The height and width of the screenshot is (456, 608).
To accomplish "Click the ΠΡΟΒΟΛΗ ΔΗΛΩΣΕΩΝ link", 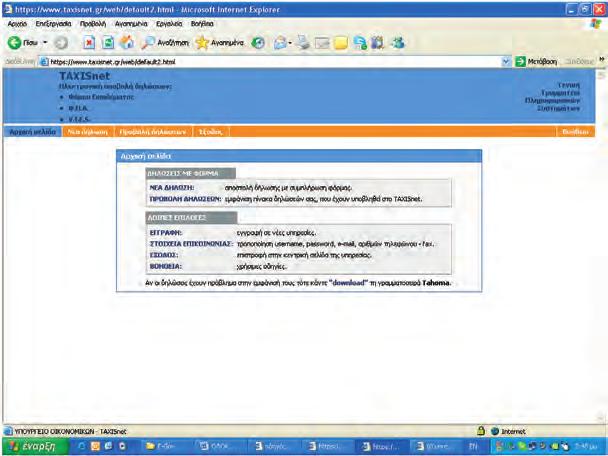I will (185, 199).
